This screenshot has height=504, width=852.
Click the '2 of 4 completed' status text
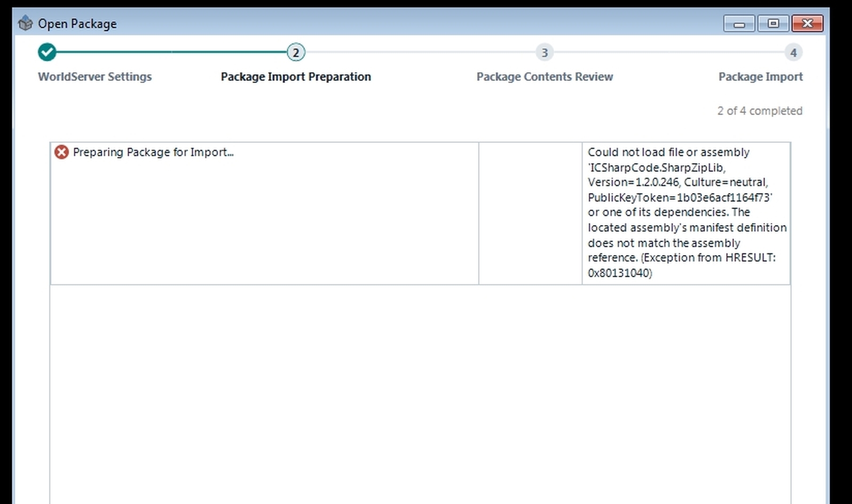(760, 110)
